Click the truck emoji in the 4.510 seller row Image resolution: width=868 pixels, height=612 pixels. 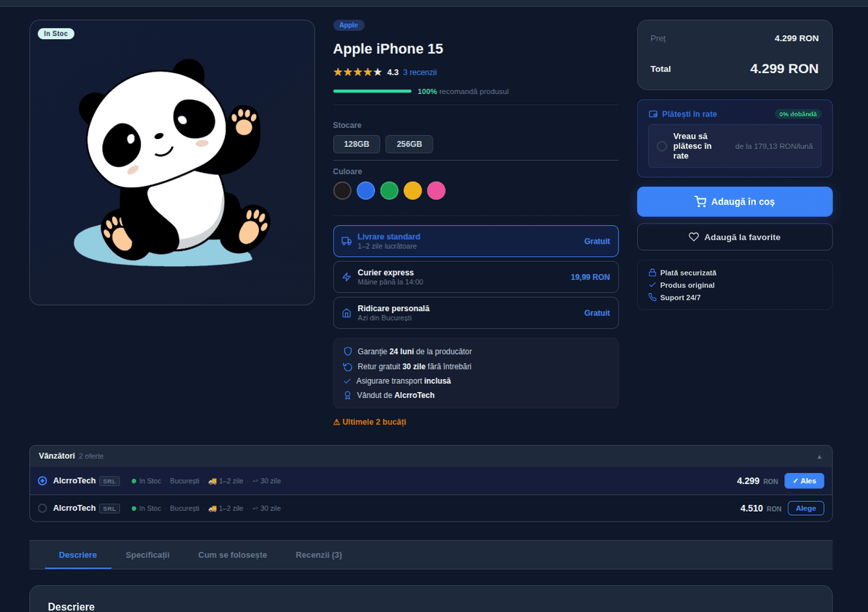213,509
